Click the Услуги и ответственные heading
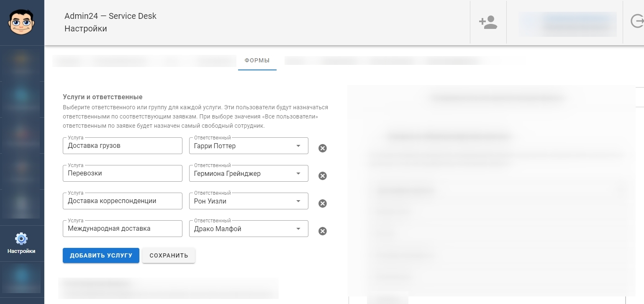This screenshot has height=304, width=644. (x=103, y=97)
